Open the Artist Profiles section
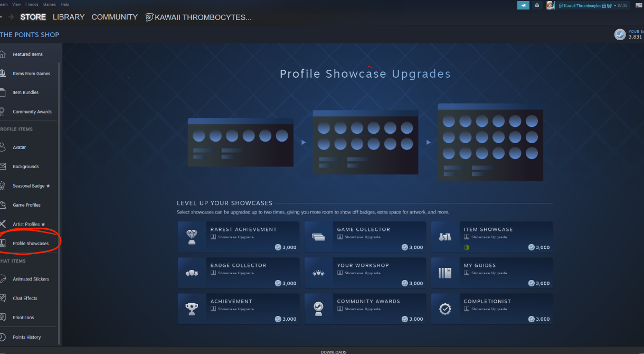644x354 pixels. pyautogui.click(x=30, y=224)
